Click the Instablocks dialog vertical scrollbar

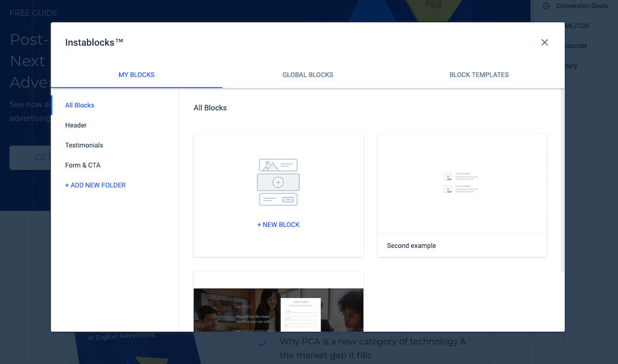[562, 180]
